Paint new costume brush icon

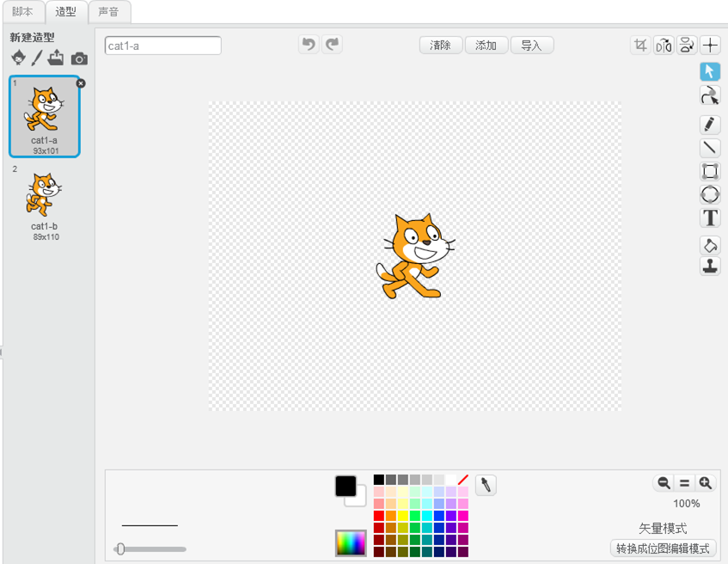(37, 58)
